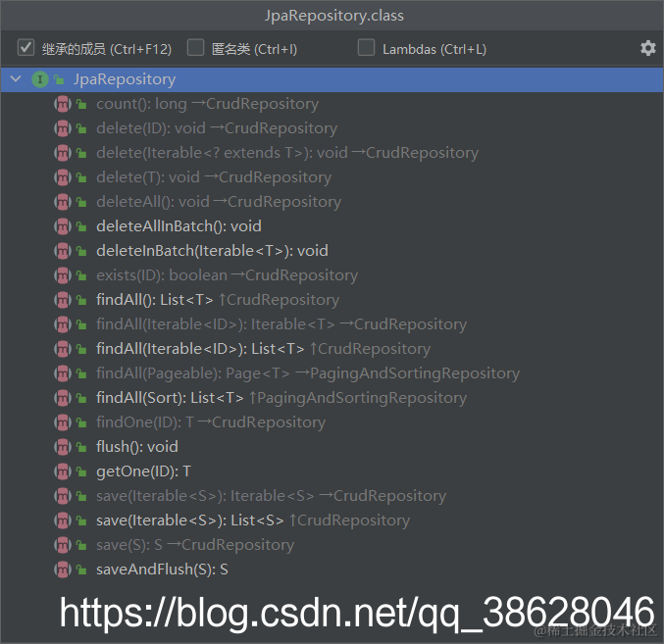Click the method icon of save(S): S
Viewport: 664px width, 644px height.
pos(62,545)
